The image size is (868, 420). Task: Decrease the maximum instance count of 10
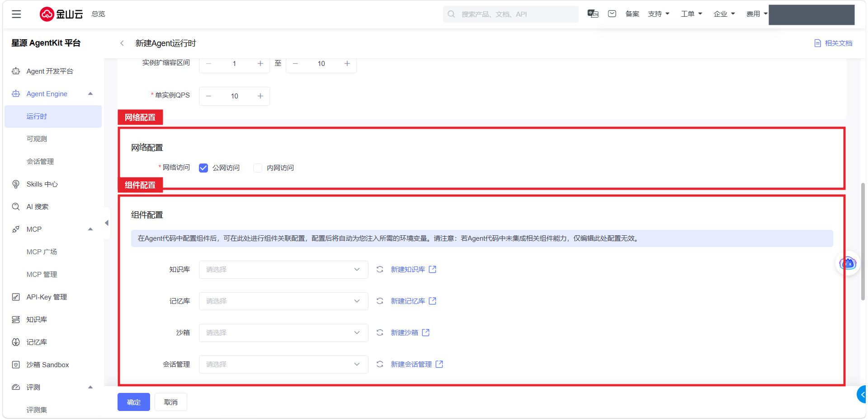(x=295, y=64)
